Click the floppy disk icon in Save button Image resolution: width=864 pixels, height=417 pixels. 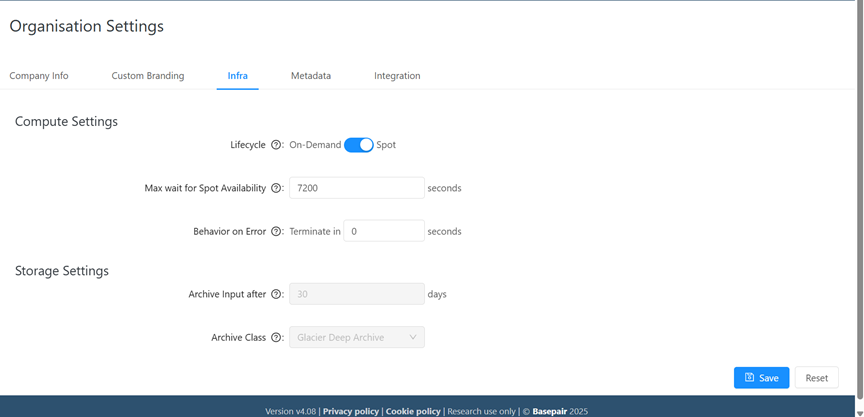click(x=749, y=378)
